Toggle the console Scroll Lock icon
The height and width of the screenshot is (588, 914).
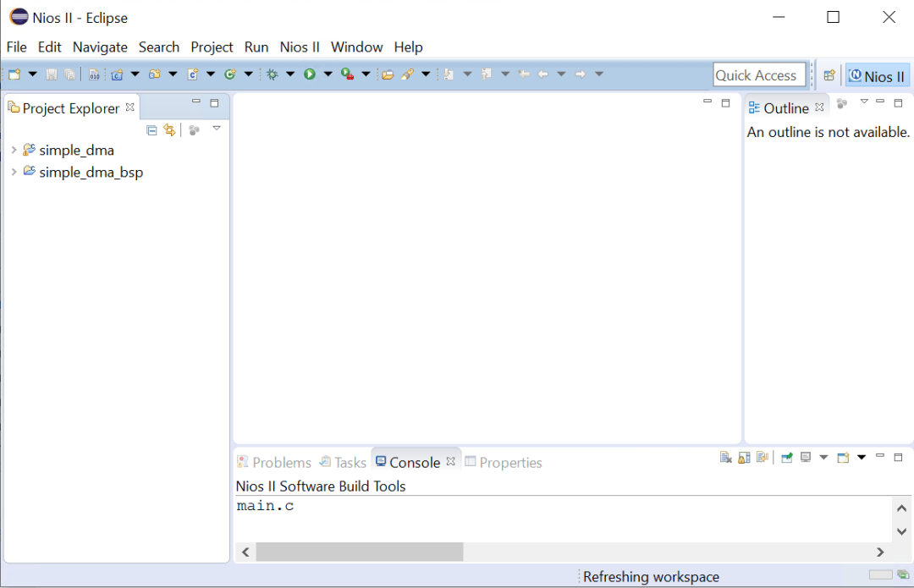744,458
